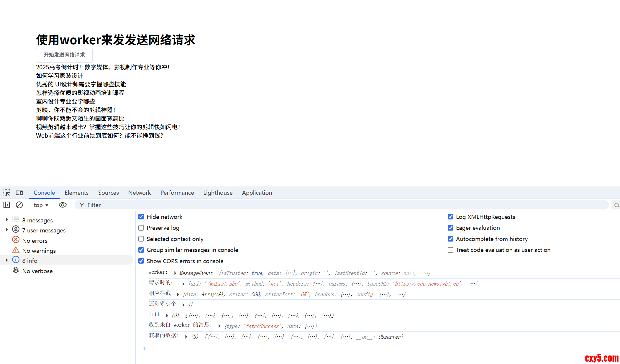
Task: Select the No errors filter icon
Action: pos(16,240)
